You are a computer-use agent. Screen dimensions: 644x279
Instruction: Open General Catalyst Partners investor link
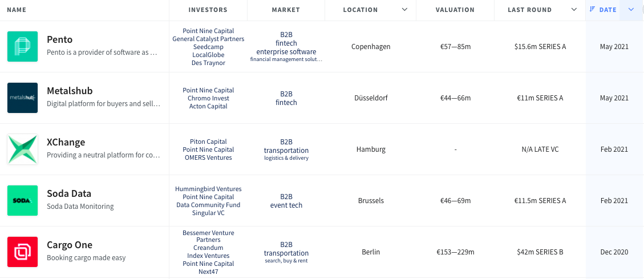[208, 39]
